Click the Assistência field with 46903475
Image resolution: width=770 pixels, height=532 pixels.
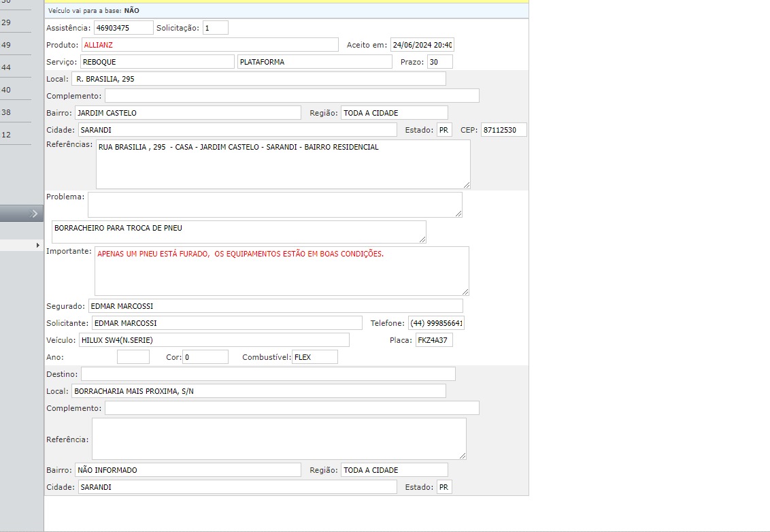click(x=123, y=28)
